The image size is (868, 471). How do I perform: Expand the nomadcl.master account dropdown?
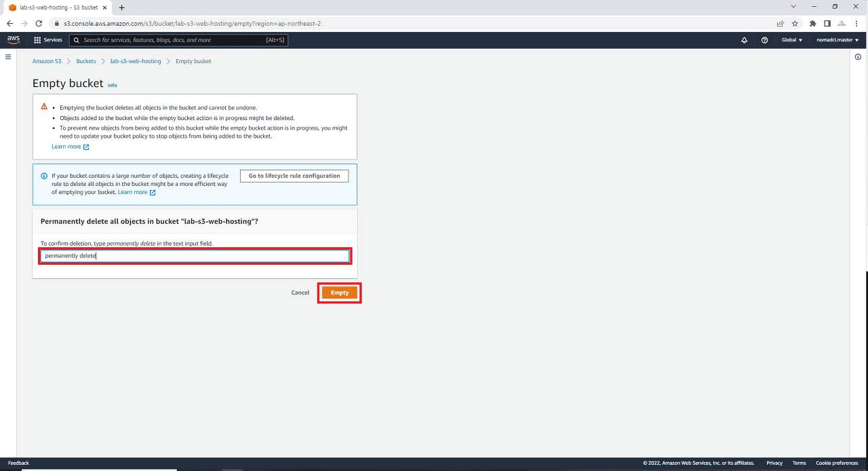pyautogui.click(x=837, y=40)
